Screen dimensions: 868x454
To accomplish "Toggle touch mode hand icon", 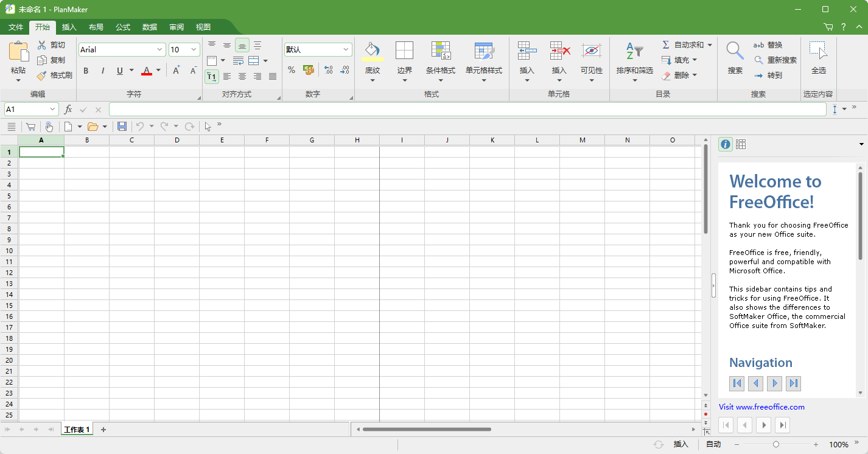I will tap(49, 127).
